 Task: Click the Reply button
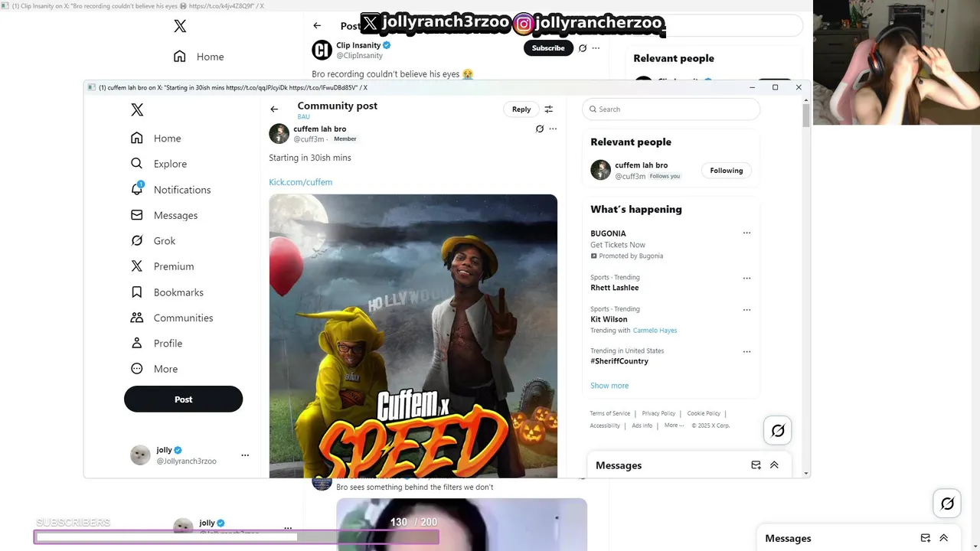click(x=521, y=109)
